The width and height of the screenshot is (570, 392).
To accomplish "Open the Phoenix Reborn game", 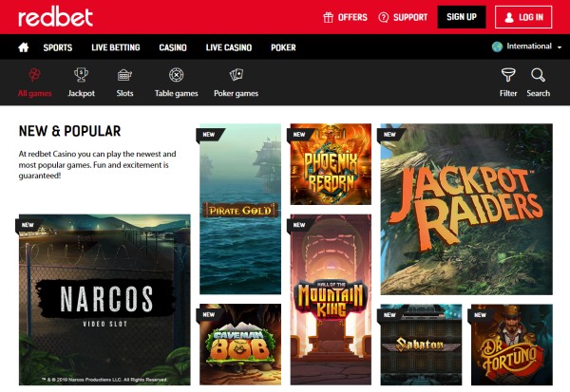I will click(331, 164).
